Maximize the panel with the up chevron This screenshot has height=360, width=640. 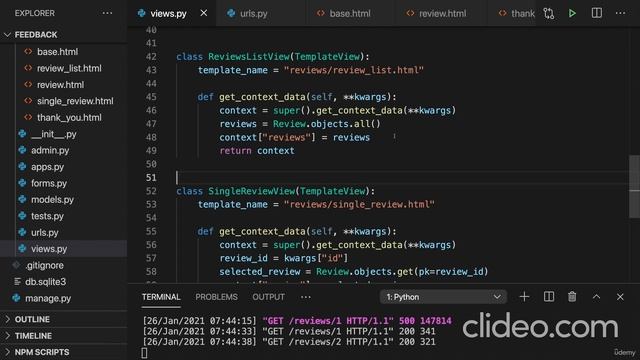point(596,297)
